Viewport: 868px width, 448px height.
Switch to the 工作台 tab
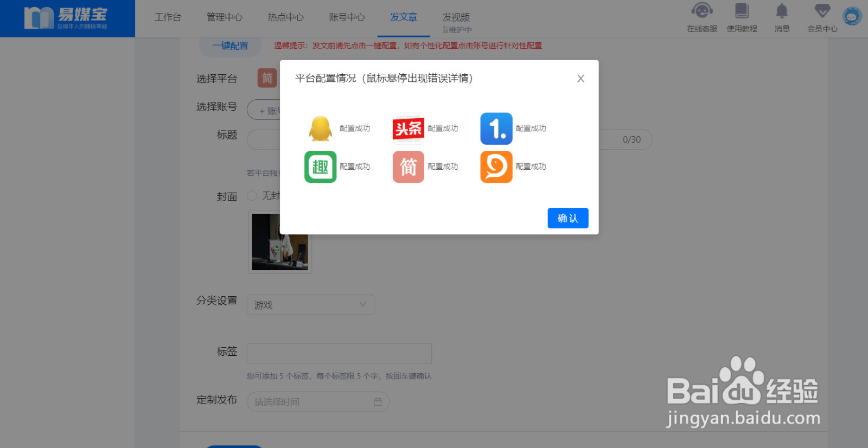[x=168, y=17]
